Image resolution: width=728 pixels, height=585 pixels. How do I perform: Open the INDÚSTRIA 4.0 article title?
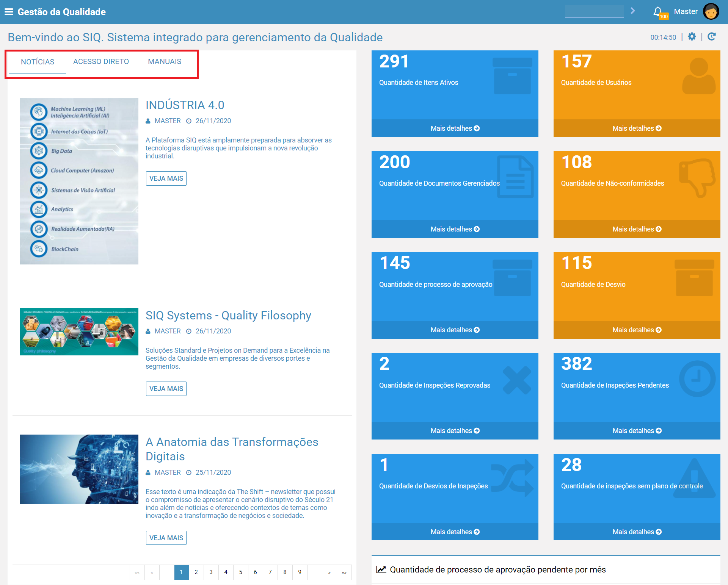click(x=185, y=105)
